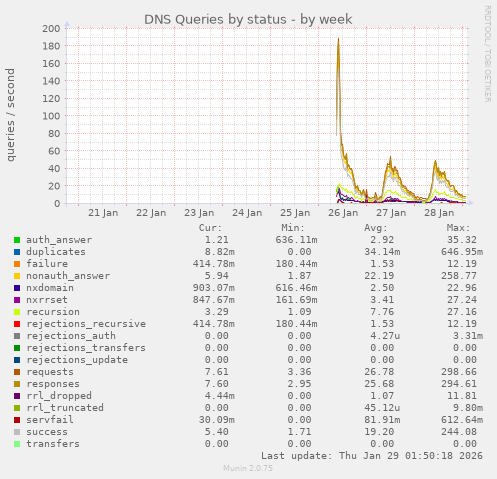
Task: Click the lime recursion legend swatch
Action: pyautogui.click(x=17, y=312)
